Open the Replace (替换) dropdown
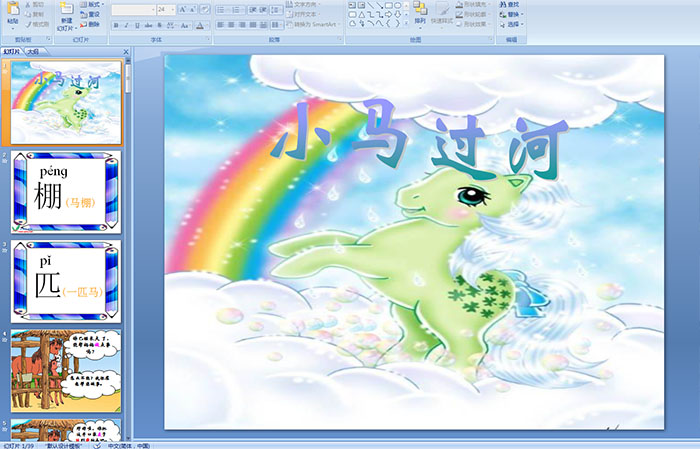The height and width of the screenshot is (449, 700). (511, 14)
